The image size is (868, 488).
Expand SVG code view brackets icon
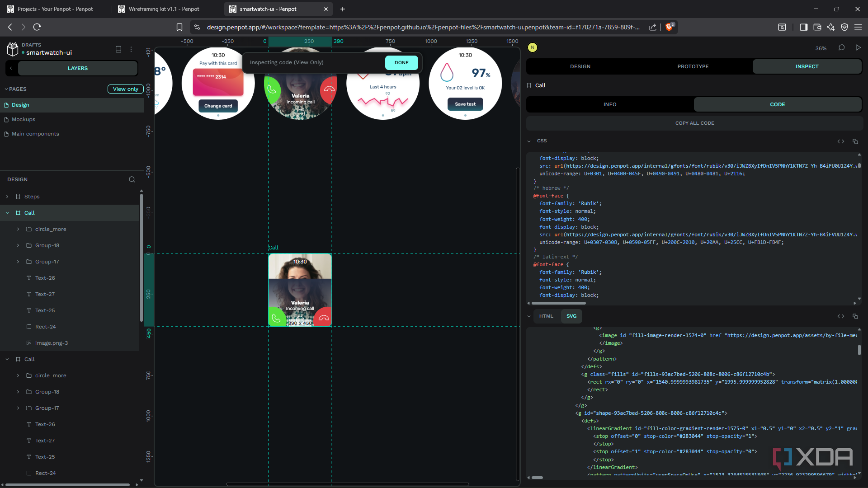[x=841, y=316]
